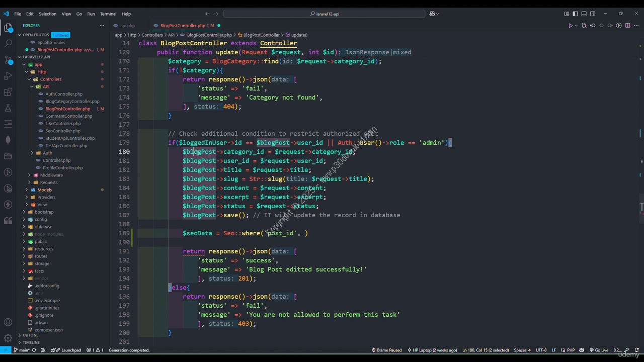Click the Controllers breadcrumb segment
The height and width of the screenshot is (362, 644).
[x=152, y=35]
